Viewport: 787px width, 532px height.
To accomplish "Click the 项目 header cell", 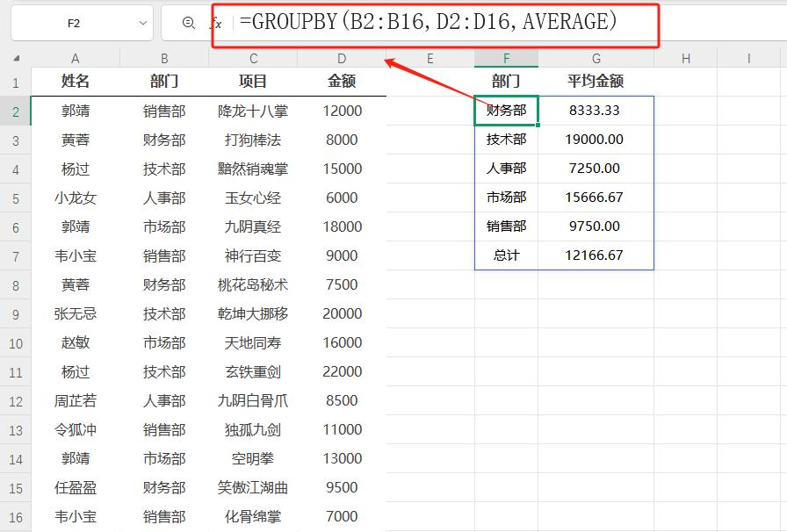I will click(253, 82).
